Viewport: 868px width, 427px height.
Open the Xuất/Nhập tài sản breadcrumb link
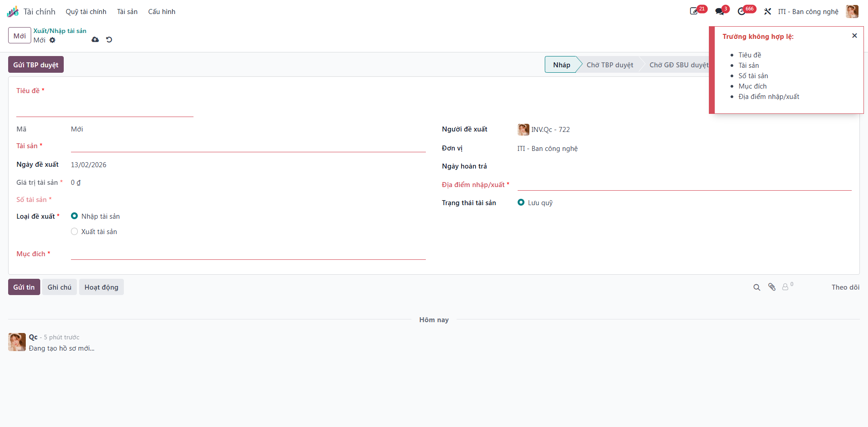tap(60, 31)
